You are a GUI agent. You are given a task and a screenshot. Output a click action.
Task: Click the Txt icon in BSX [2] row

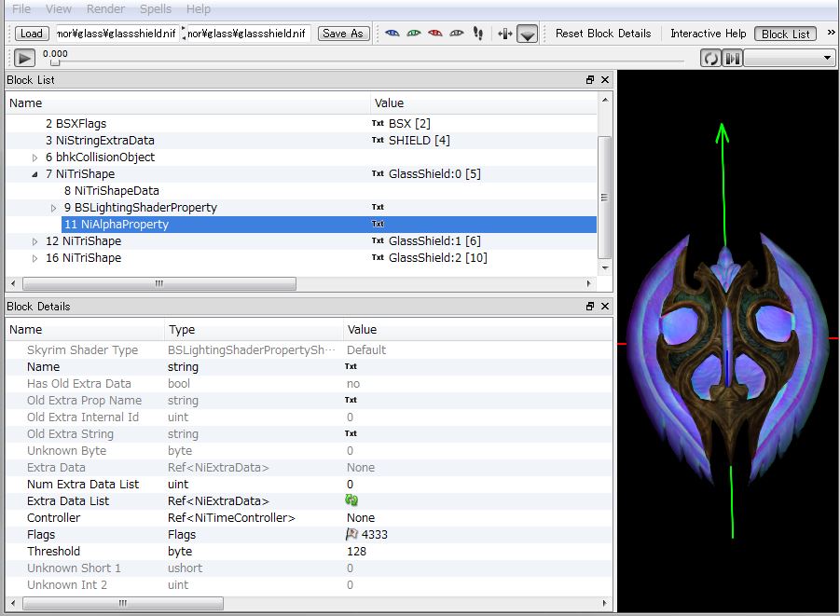click(378, 123)
